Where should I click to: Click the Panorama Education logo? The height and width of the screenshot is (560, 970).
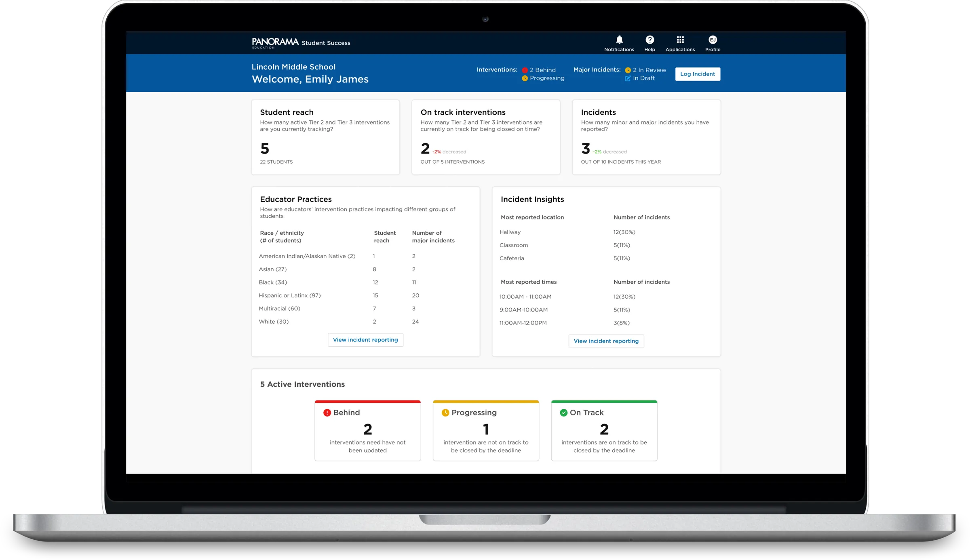coord(275,43)
